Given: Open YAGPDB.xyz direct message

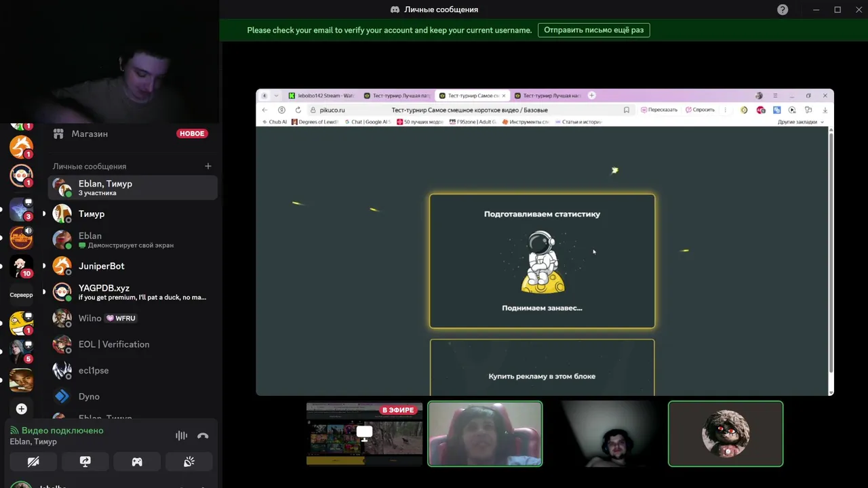Looking at the screenshot, I should point(132,292).
